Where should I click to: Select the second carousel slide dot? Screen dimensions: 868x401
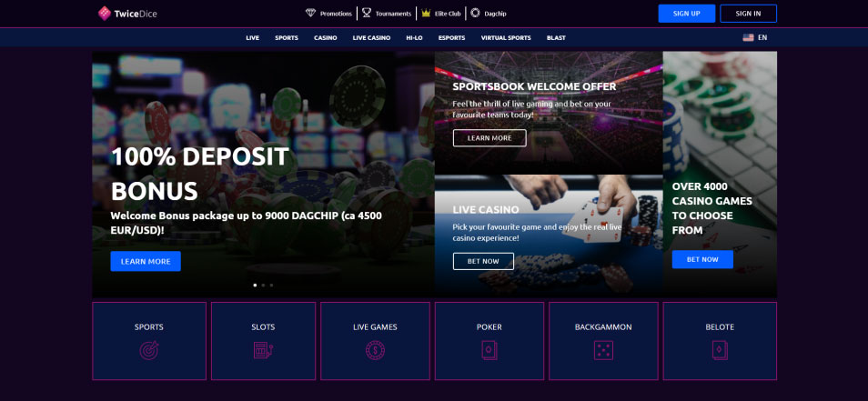tap(263, 286)
